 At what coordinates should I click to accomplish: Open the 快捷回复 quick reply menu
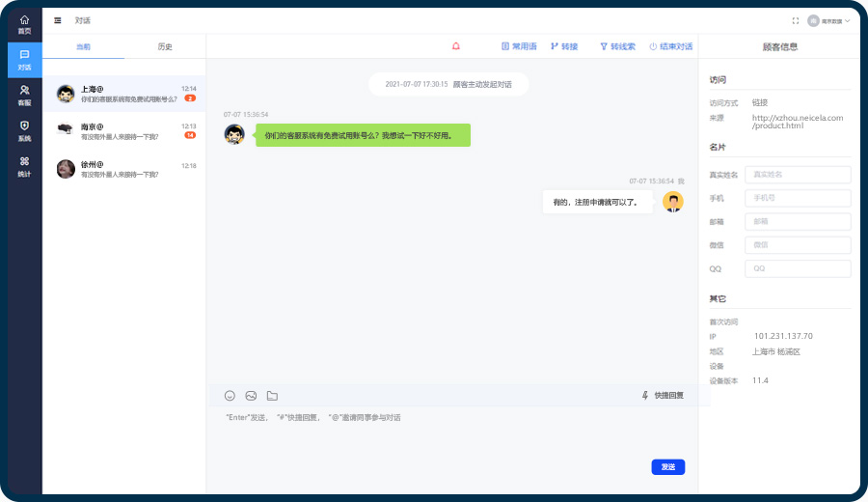(x=663, y=396)
